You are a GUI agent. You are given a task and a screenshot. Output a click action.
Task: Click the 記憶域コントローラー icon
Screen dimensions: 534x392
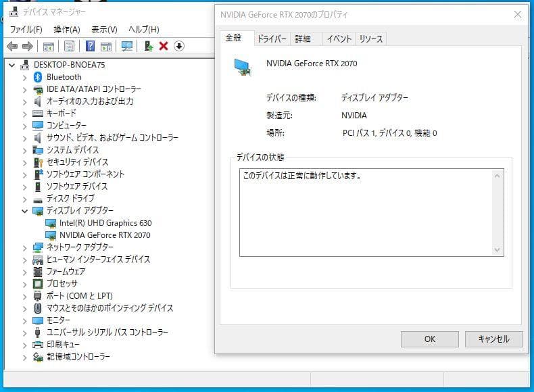38,357
